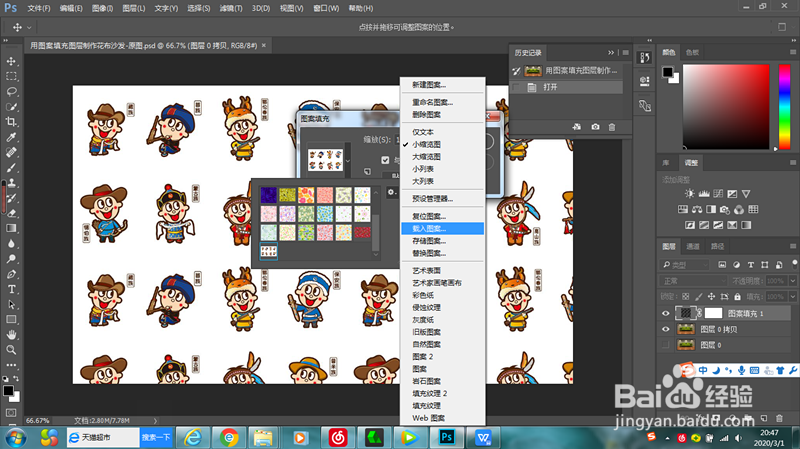Switch to 大缩览图 view option
Screen dimensions: 800x449
pos(426,157)
